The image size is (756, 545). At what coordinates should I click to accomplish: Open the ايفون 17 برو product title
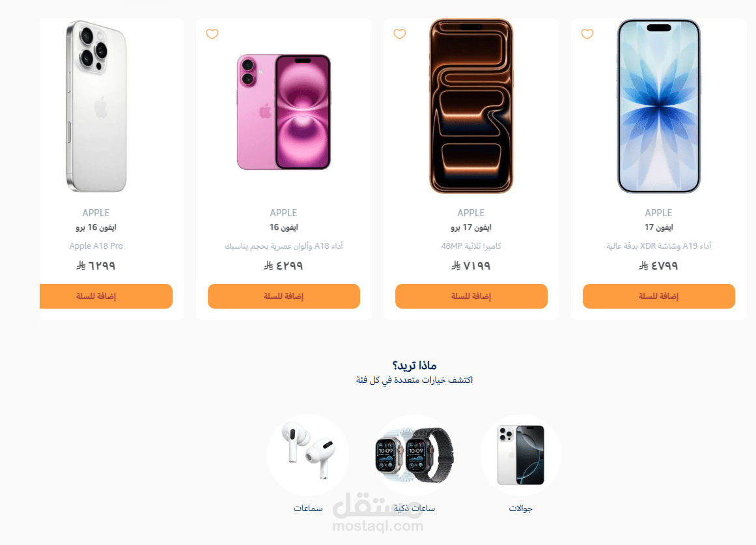(x=471, y=227)
